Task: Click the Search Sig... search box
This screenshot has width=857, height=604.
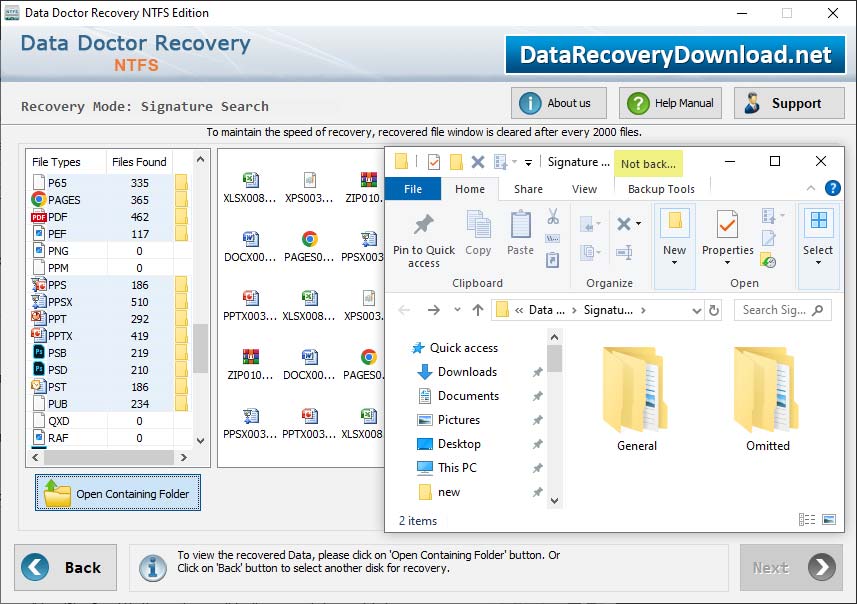Action: coord(782,310)
